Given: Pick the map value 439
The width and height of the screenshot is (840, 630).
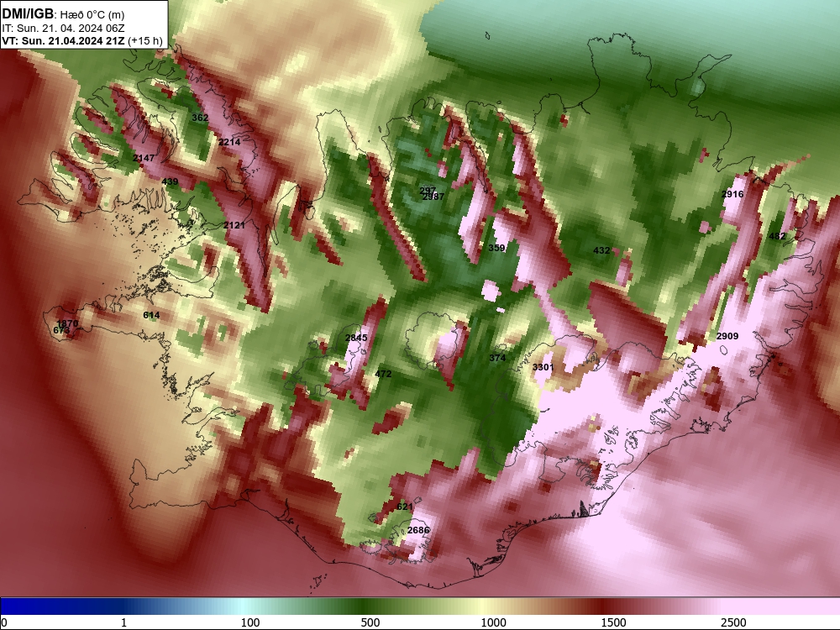Looking at the screenshot, I should pyautogui.click(x=170, y=181).
